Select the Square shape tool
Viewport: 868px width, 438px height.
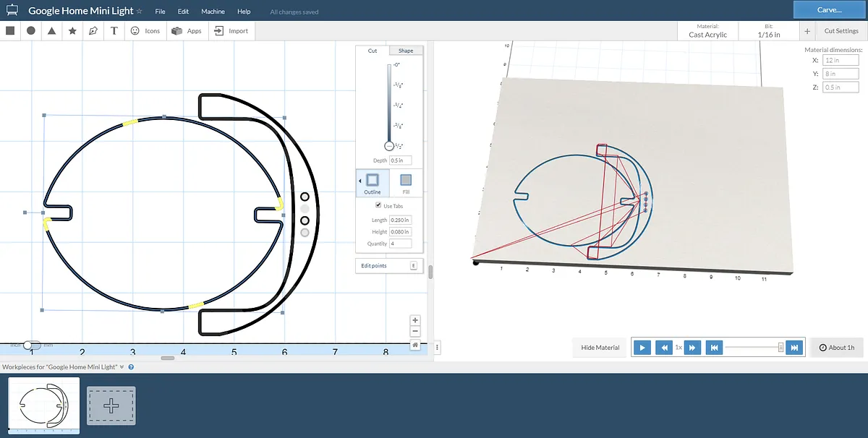[10, 31]
